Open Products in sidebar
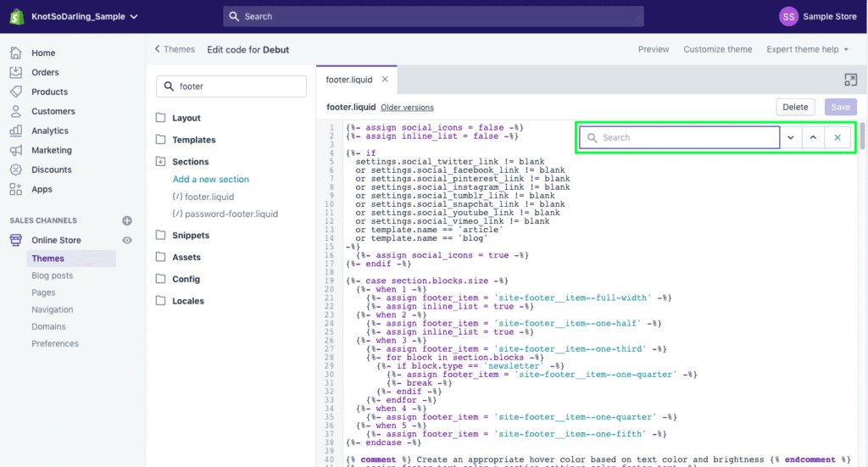The height and width of the screenshot is (467, 868). coord(49,92)
